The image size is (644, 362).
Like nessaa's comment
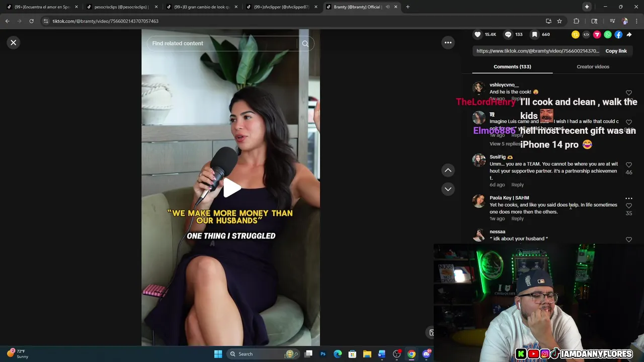click(x=629, y=239)
